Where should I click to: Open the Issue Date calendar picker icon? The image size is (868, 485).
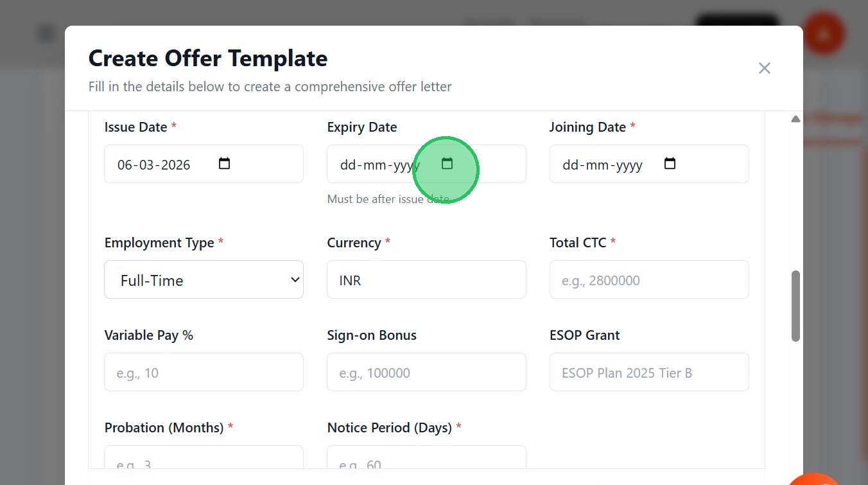click(x=224, y=164)
